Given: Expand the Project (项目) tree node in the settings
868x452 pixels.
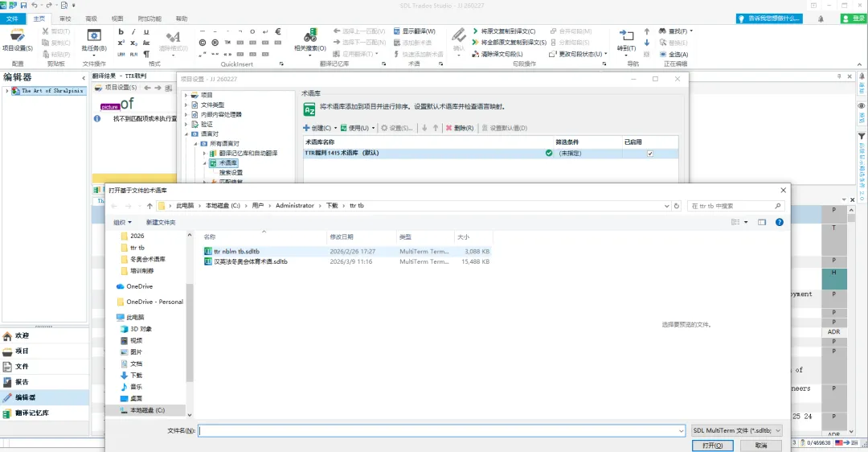Looking at the screenshot, I should (x=186, y=95).
